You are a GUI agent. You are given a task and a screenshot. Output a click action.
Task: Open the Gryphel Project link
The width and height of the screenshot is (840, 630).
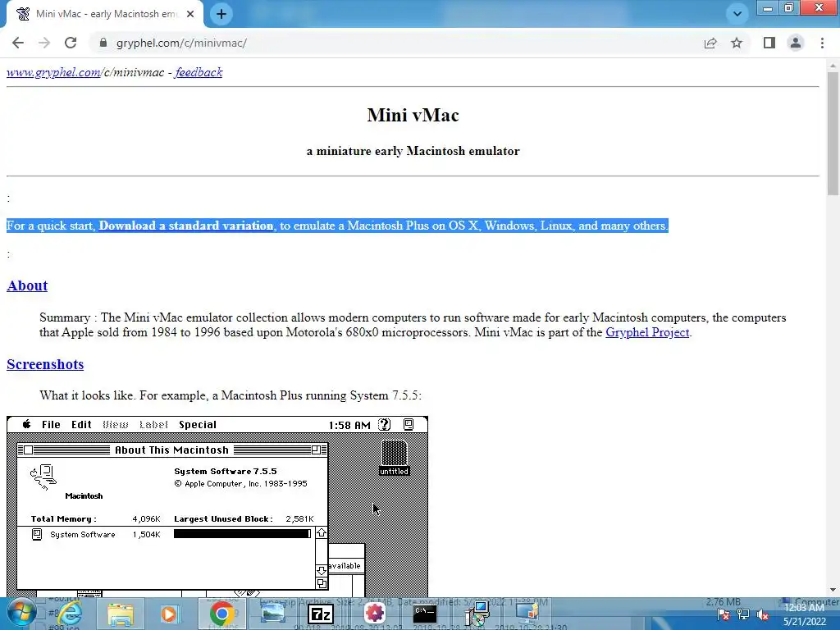pyautogui.click(x=647, y=332)
